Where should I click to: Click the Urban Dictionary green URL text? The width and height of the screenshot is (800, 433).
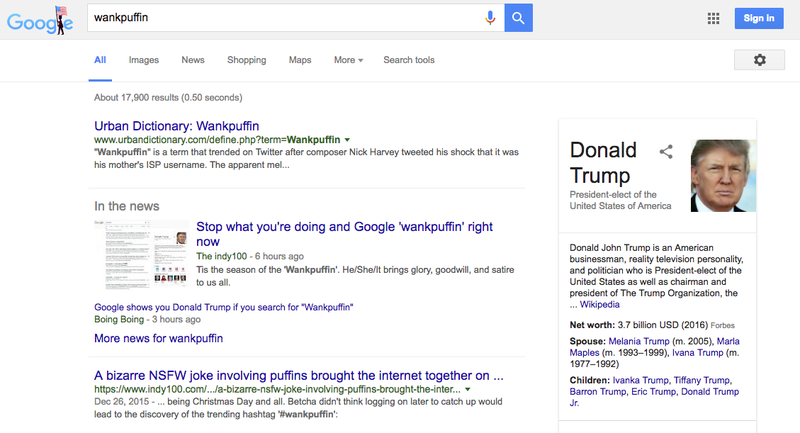tap(217, 140)
